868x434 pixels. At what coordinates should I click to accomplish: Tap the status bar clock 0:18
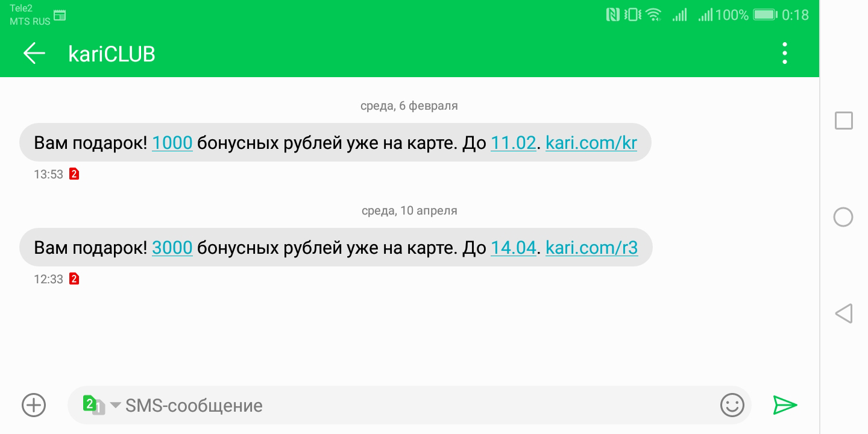click(795, 15)
